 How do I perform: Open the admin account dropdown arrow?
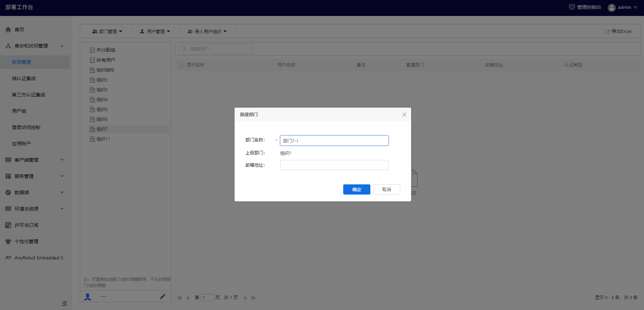(x=636, y=7)
